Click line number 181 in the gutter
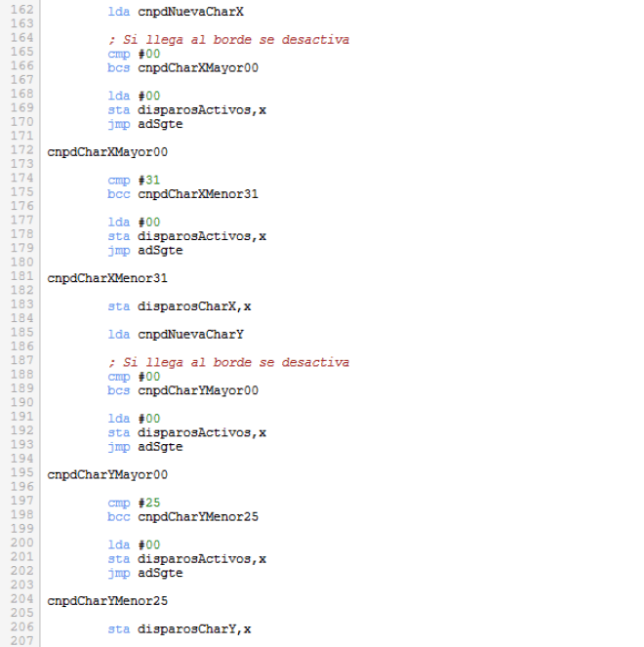This screenshot has height=647, width=644. point(21,277)
